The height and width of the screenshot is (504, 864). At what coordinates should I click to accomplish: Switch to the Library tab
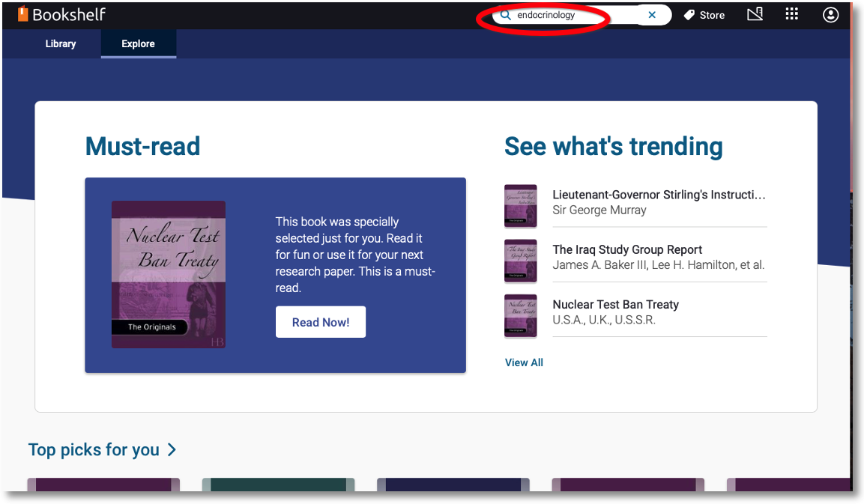pos(61,43)
